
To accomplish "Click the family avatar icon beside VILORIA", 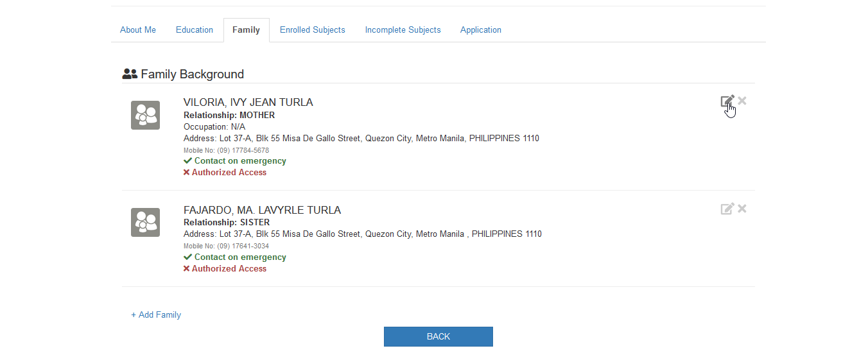I will pyautogui.click(x=145, y=116).
